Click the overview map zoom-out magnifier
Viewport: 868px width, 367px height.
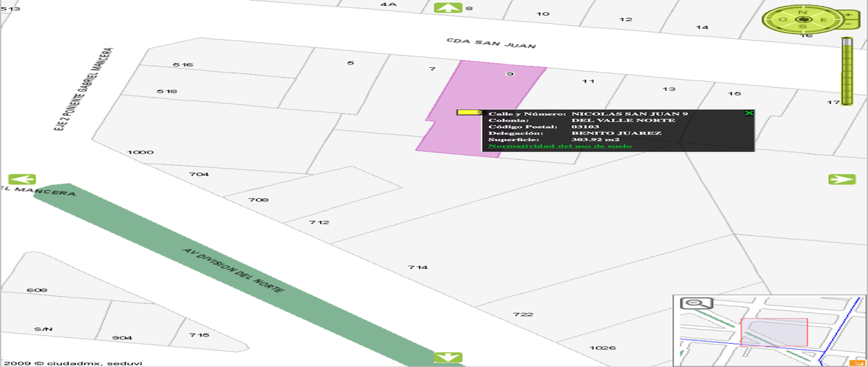[x=697, y=303]
